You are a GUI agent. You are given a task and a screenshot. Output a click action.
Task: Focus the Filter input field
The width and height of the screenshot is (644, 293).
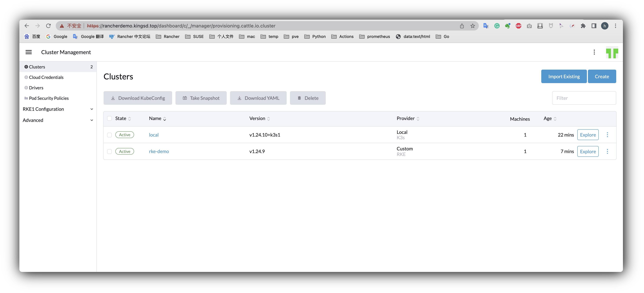584,98
